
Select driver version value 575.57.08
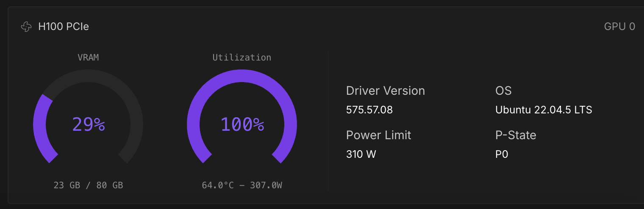(369, 110)
